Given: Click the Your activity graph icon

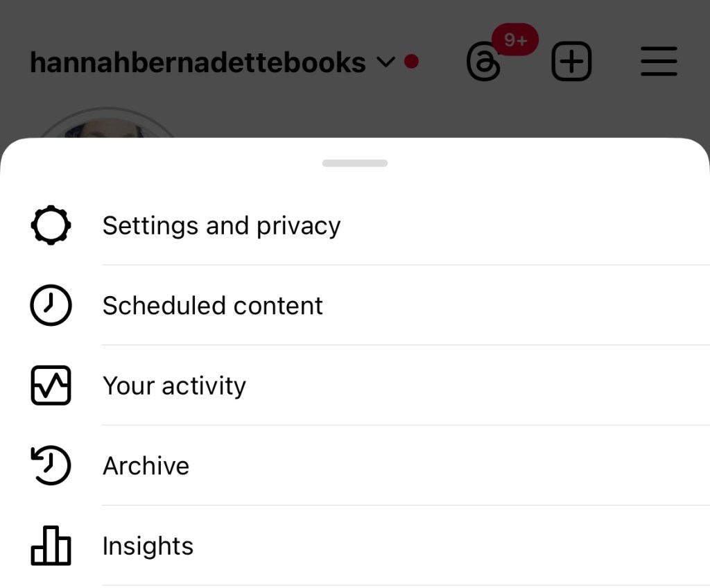Looking at the screenshot, I should [51, 386].
